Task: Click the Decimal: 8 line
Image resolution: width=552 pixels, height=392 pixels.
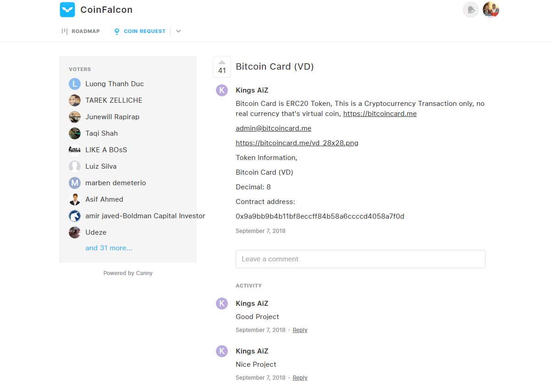Action: pyautogui.click(x=253, y=187)
